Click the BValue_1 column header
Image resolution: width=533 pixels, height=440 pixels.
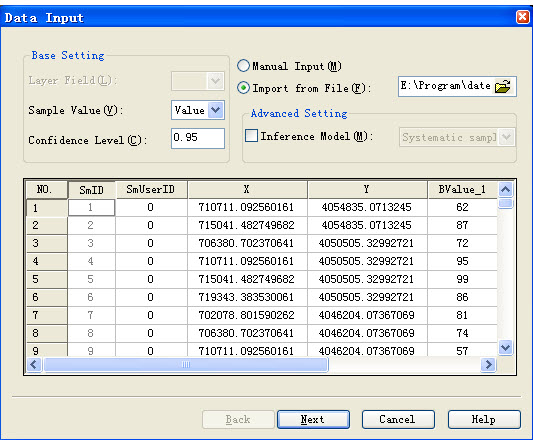(462, 189)
